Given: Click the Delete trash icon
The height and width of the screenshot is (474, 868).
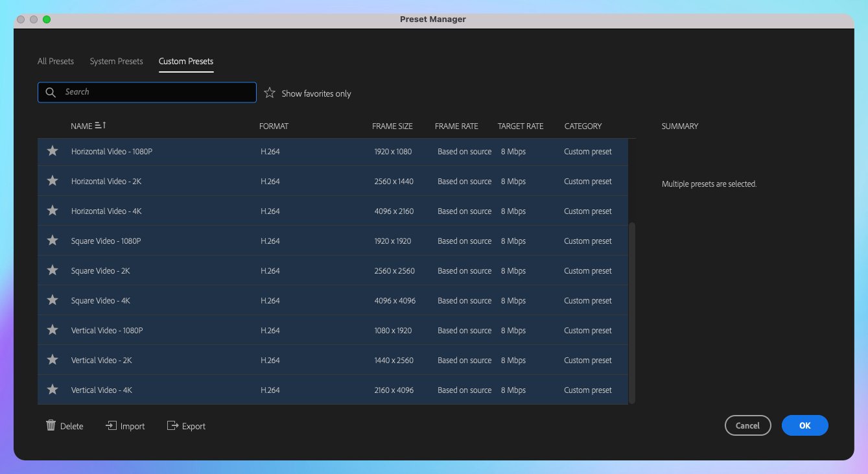Looking at the screenshot, I should point(51,425).
